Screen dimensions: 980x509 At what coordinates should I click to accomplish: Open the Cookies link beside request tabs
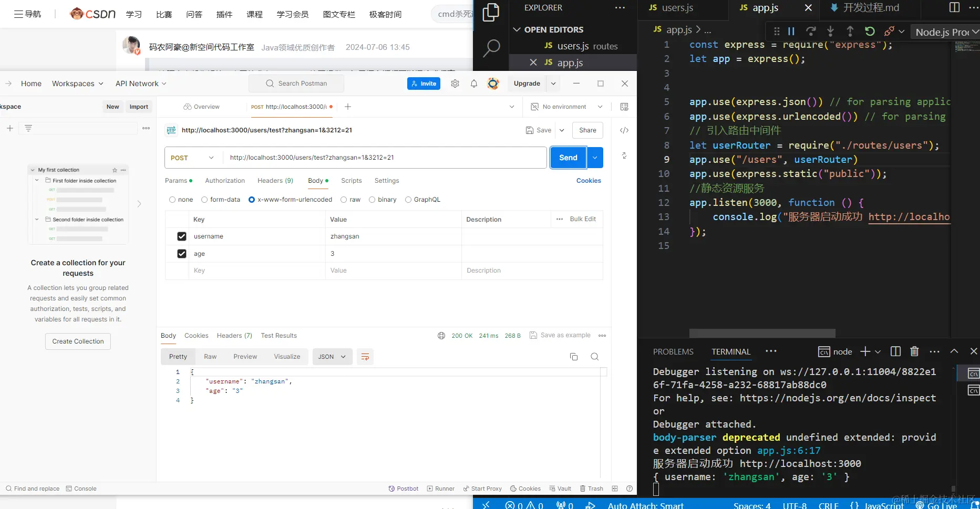[589, 181]
